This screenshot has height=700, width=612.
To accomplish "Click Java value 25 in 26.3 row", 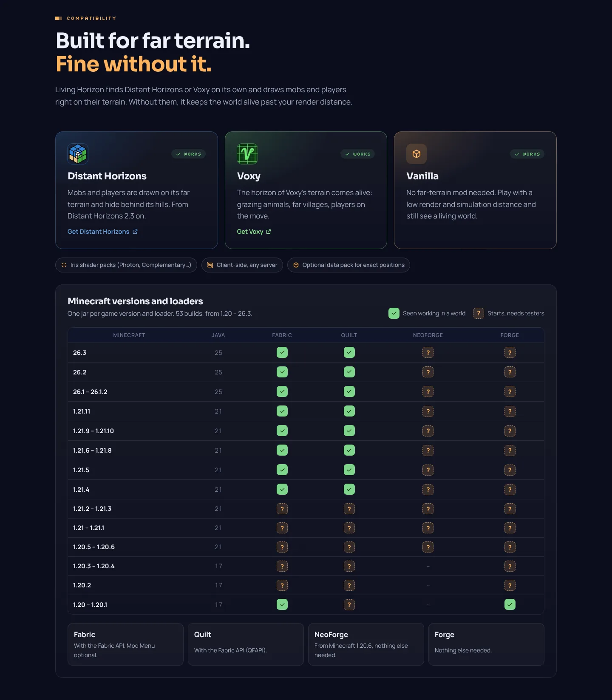I will 218,353.
